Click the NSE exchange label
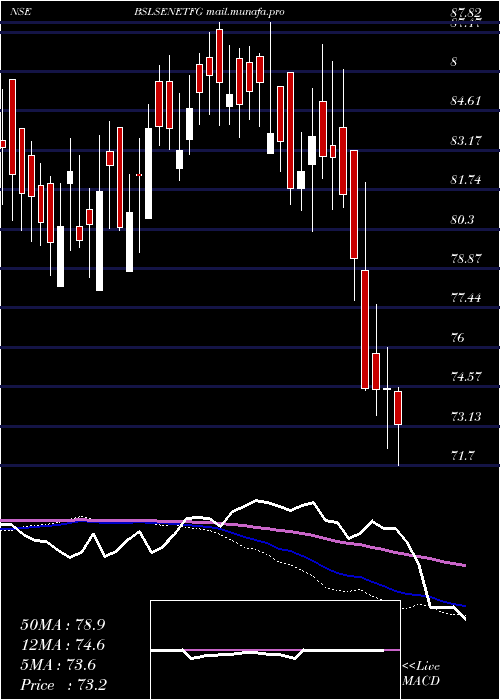 pyautogui.click(x=21, y=12)
